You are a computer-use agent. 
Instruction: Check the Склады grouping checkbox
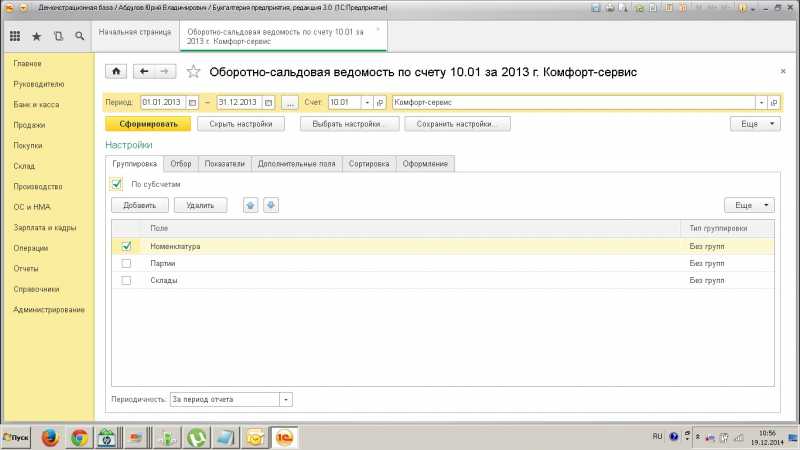point(126,281)
